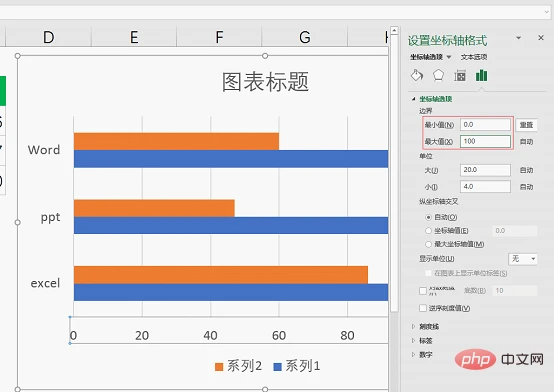Open the task pane options arrow

click(x=519, y=37)
